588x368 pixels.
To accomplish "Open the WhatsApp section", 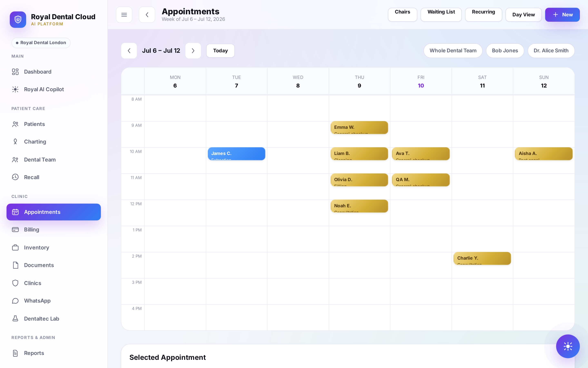I will (x=54, y=301).
